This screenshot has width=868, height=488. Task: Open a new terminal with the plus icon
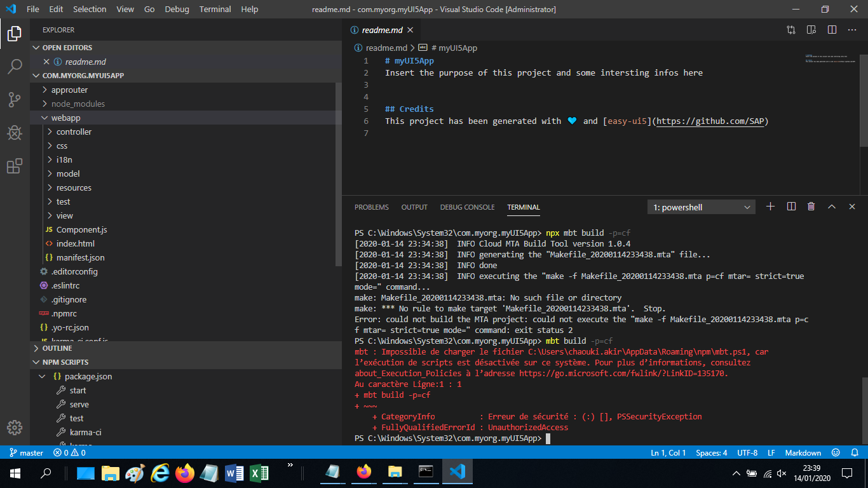[770, 207]
